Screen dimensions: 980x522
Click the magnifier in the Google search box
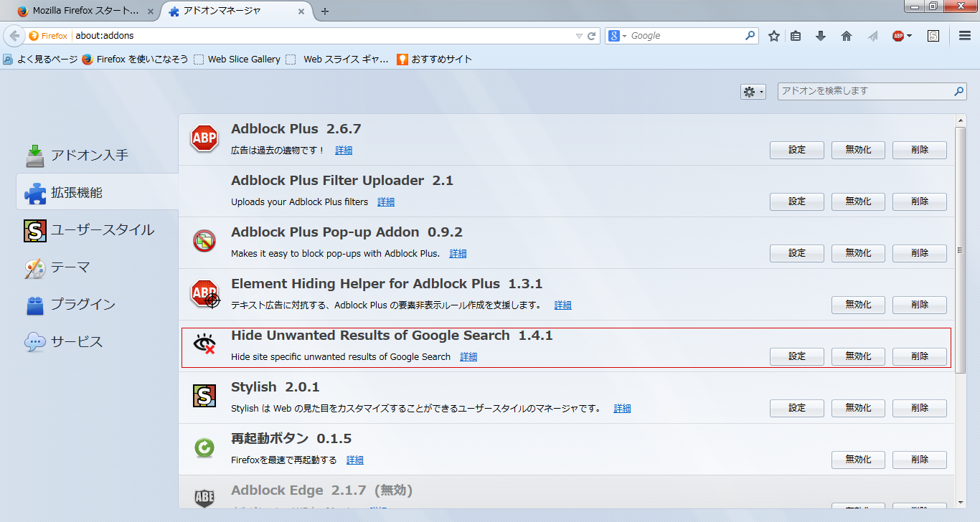coord(750,35)
